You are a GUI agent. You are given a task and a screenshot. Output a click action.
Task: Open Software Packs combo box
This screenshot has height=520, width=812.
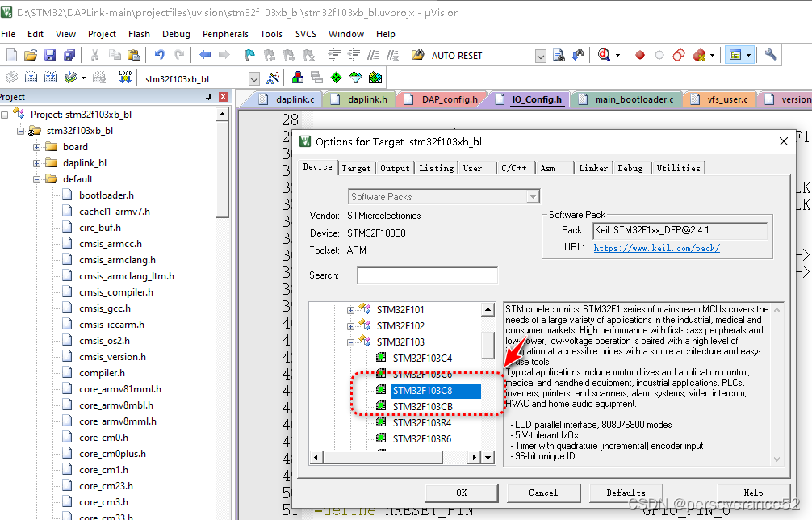444,197
